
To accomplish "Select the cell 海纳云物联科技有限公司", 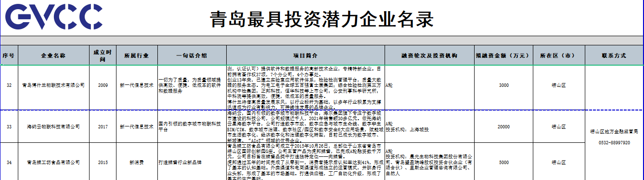I will pyautogui.click(x=53, y=126).
